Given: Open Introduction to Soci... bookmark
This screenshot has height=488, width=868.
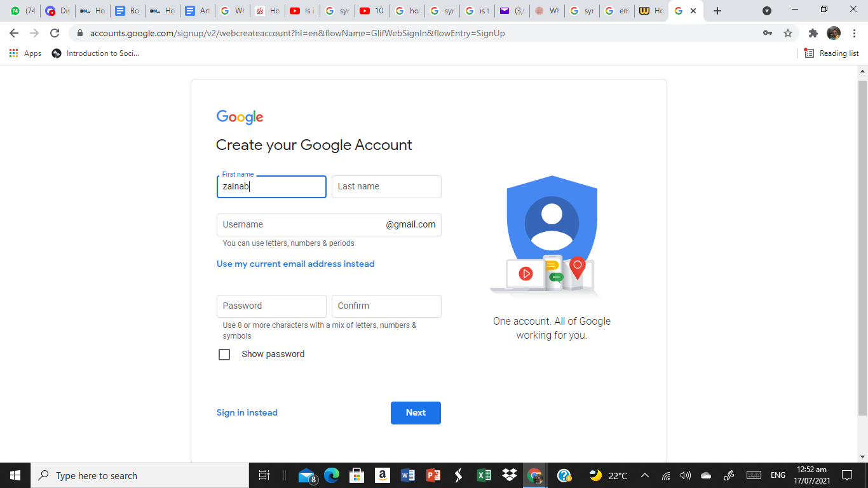Looking at the screenshot, I should 95,53.
